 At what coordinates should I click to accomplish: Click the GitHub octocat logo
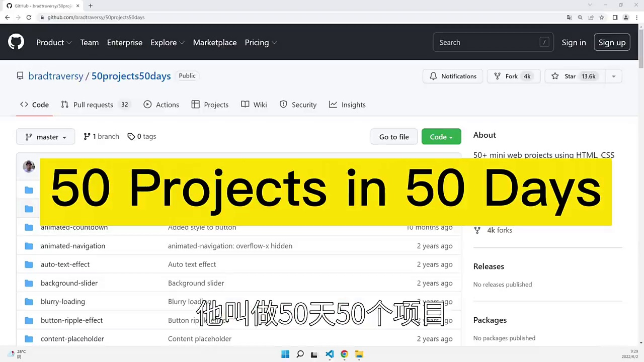point(16,42)
